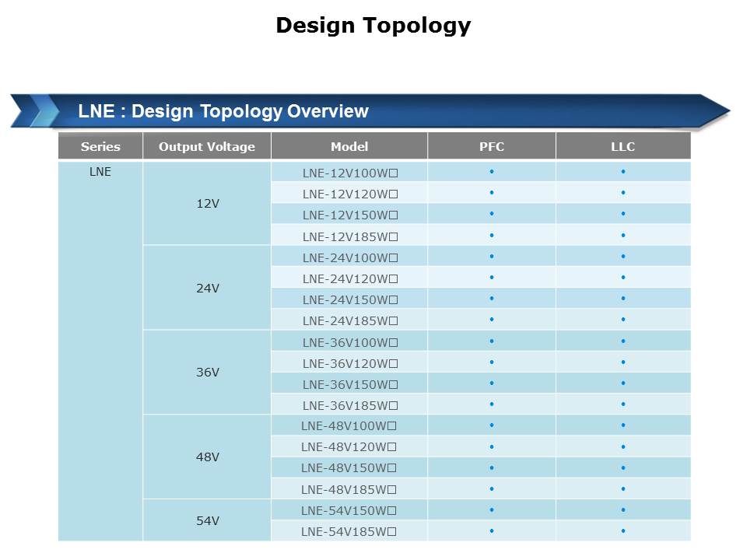The width and height of the screenshot is (747, 560).
Task: Click the LNE-24V100W model cell
Action: (x=349, y=257)
